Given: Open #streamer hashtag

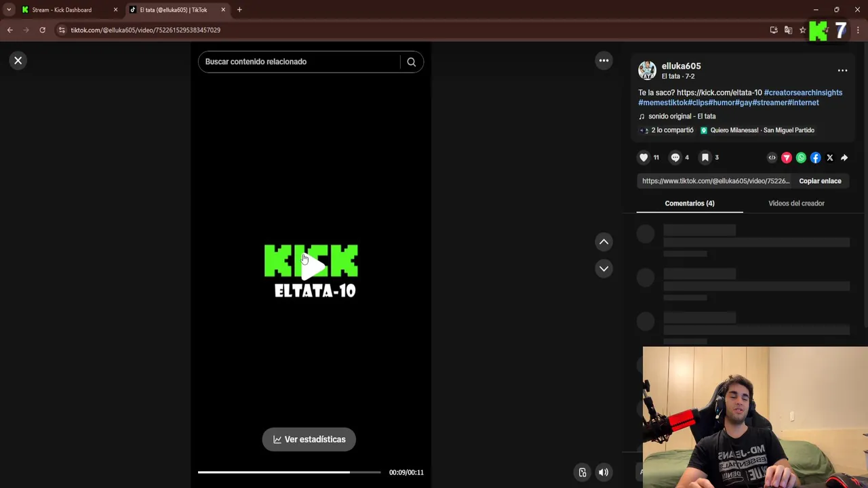Looking at the screenshot, I should coord(769,103).
